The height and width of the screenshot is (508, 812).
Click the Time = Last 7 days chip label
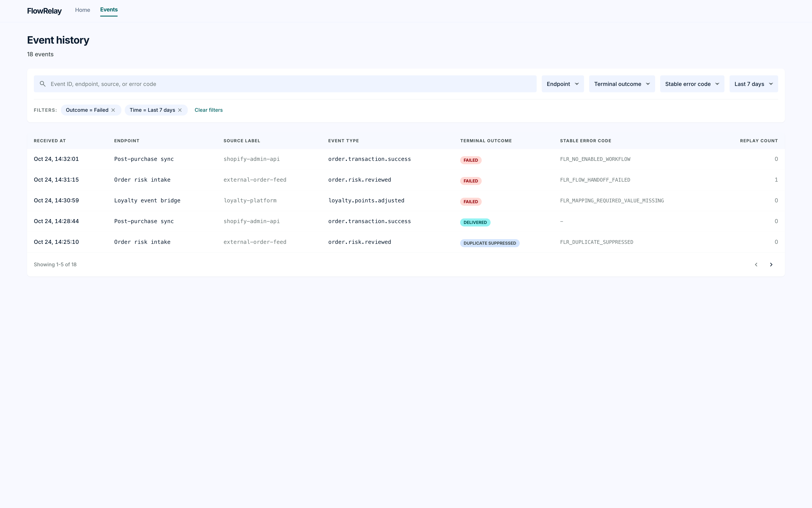coord(152,110)
